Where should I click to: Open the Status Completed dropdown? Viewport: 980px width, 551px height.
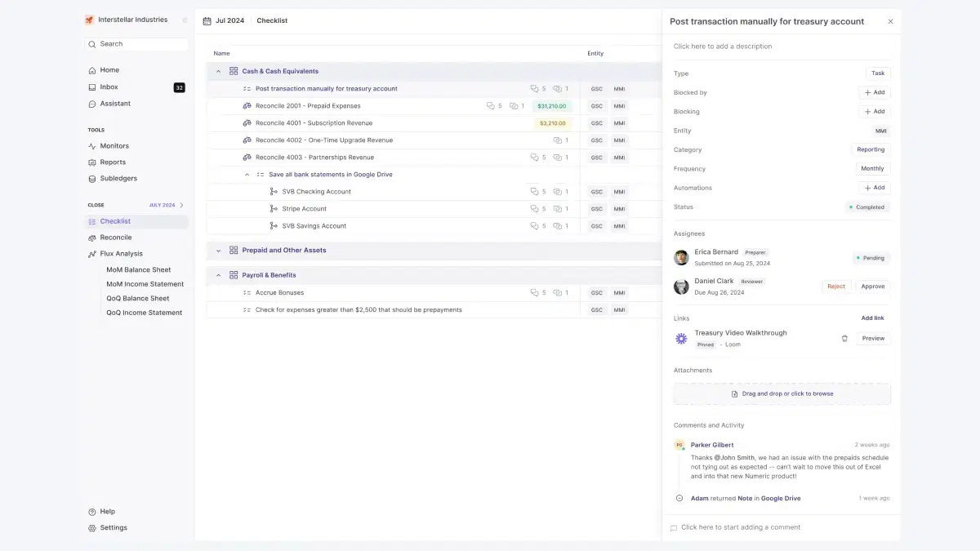click(867, 207)
